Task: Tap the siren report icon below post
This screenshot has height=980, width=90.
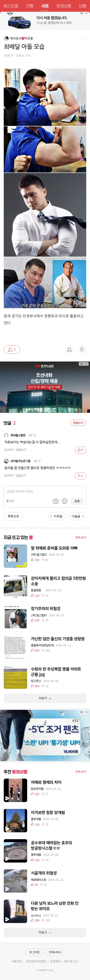Action: click(69, 349)
